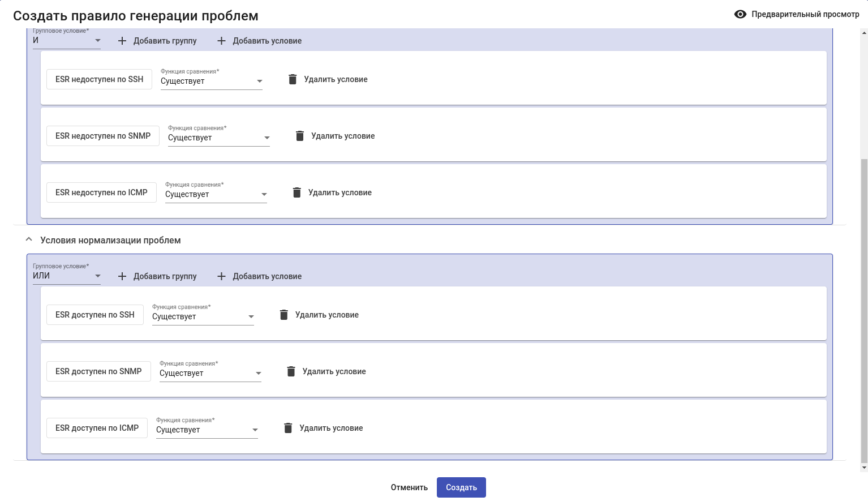The height and width of the screenshot is (501, 868).
Task: Collapse the Условия нормализации проблем section
Action: click(x=29, y=240)
